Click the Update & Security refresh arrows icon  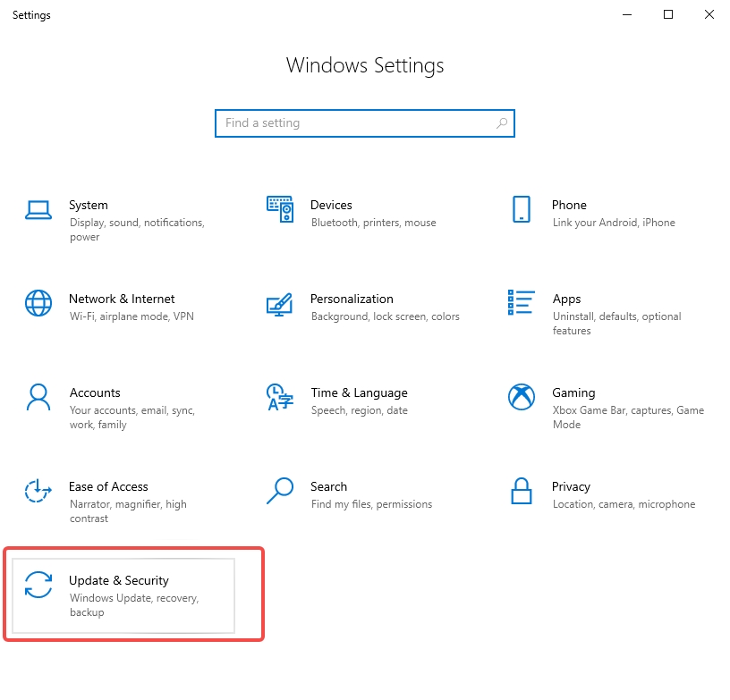38,585
